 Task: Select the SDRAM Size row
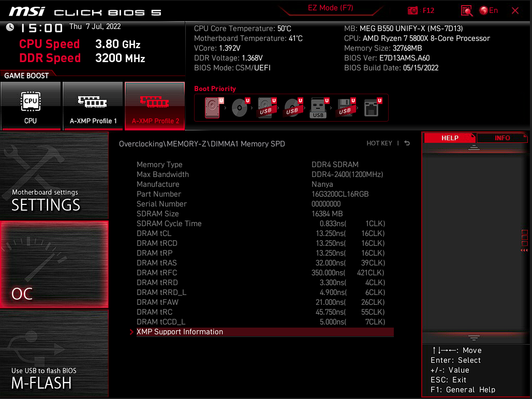265,214
